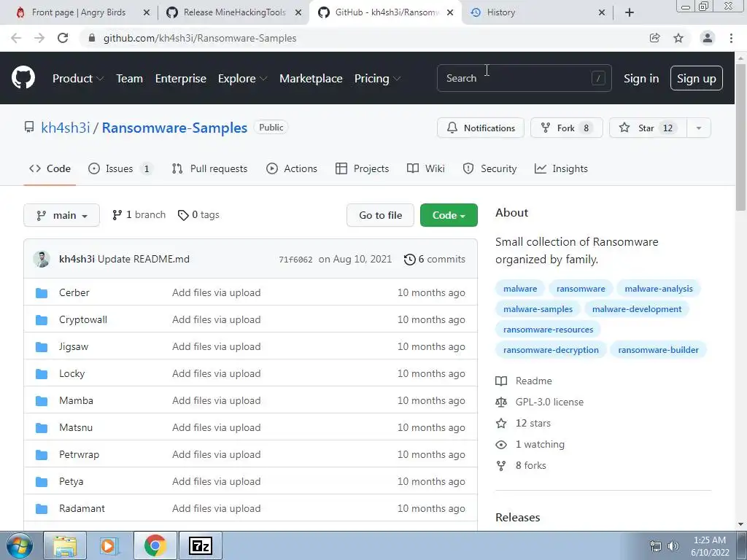
Task: Open the Issues repository tab
Action: pos(120,168)
